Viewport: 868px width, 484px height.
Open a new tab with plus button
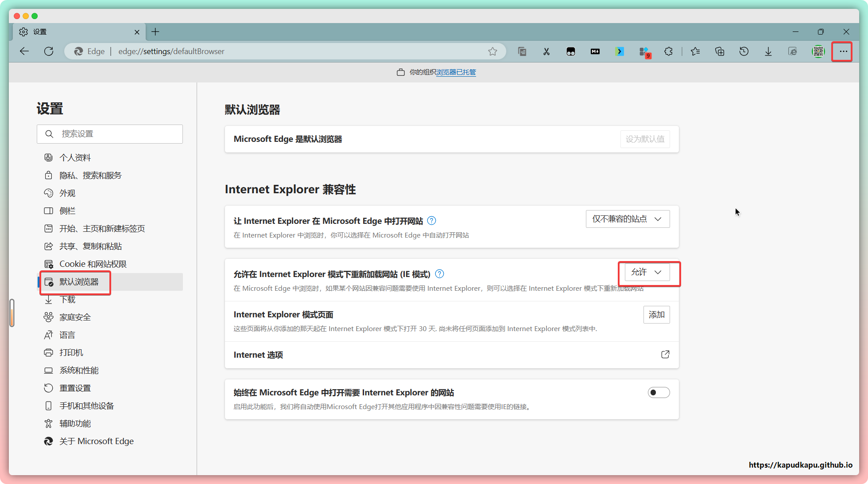point(155,32)
